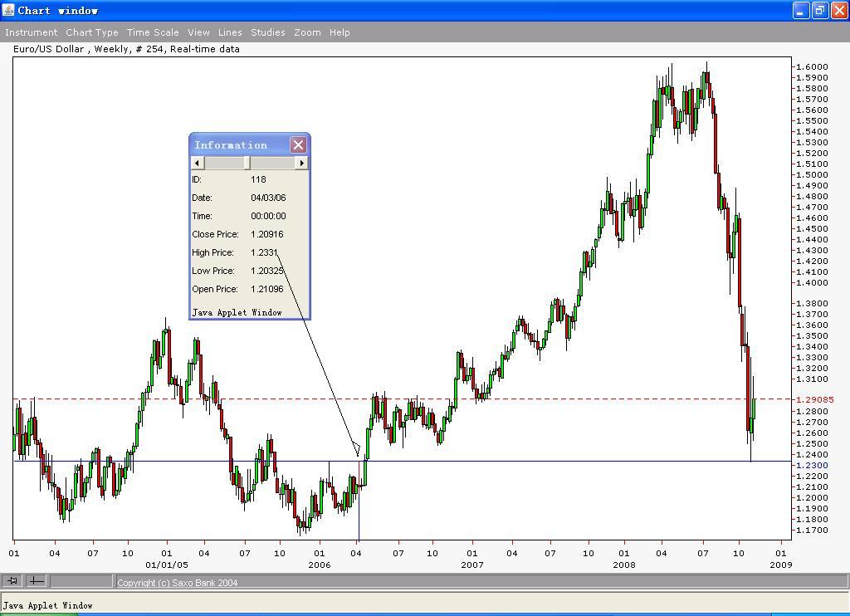This screenshot has width=850, height=616.
Task: Close the Information popup window
Action: pos(298,144)
